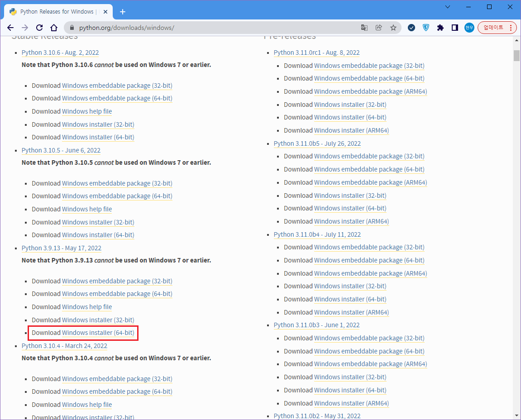Open the extensions puzzle piece menu
521x420 pixels.
[440, 28]
